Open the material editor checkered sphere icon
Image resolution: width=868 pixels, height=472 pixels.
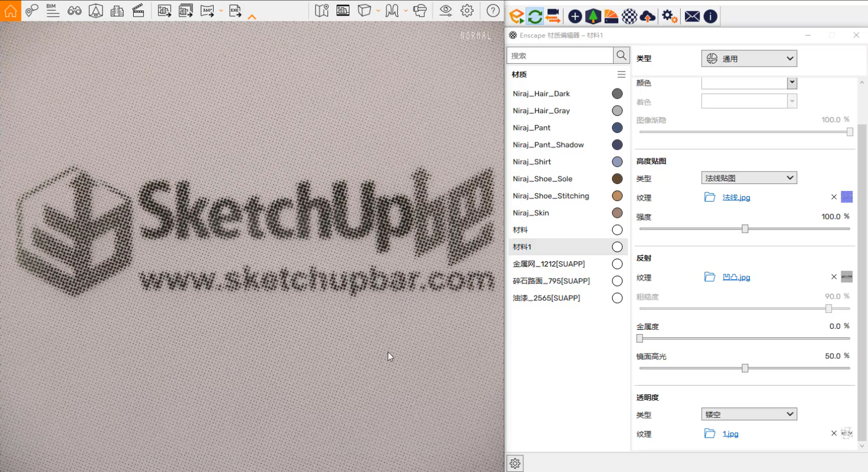(630, 17)
